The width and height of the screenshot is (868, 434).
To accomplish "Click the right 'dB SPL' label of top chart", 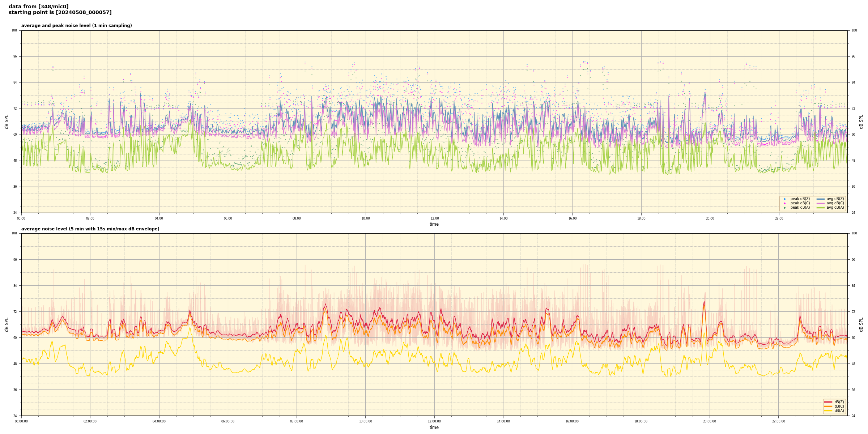I will [861, 122].
